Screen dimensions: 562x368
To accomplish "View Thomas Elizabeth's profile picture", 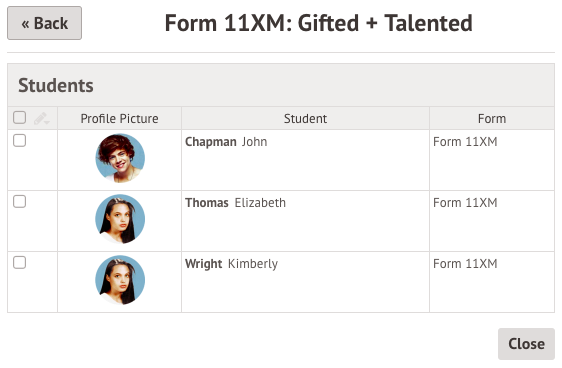I will (120, 219).
